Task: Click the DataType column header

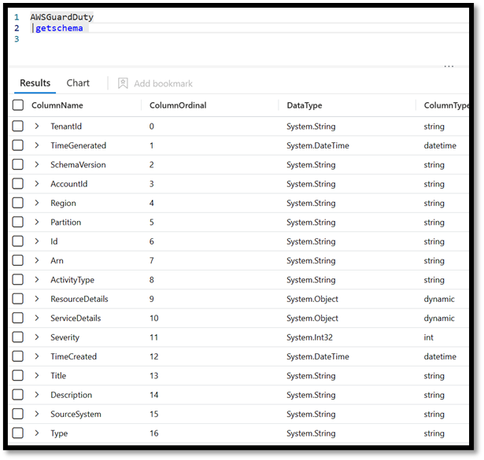Action: pyautogui.click(x=304, y=105)
